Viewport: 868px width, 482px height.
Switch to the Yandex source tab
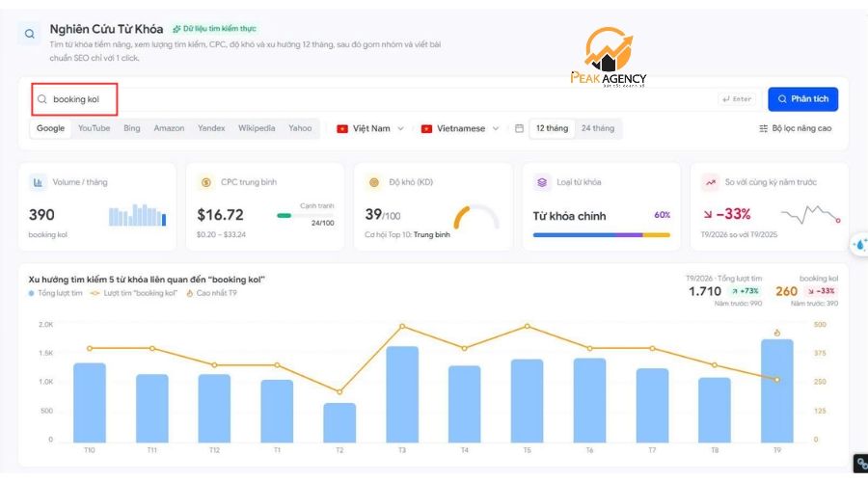click(211, 128)
